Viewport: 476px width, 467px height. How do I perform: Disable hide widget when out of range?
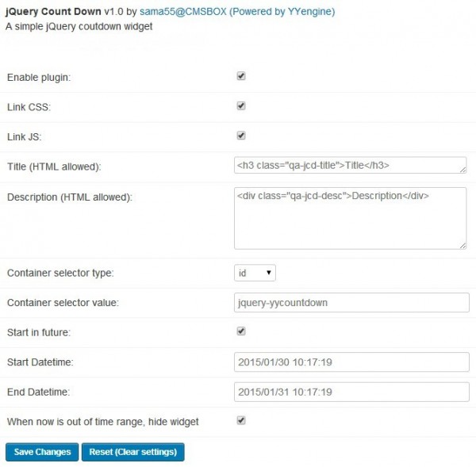pos(241,420)
